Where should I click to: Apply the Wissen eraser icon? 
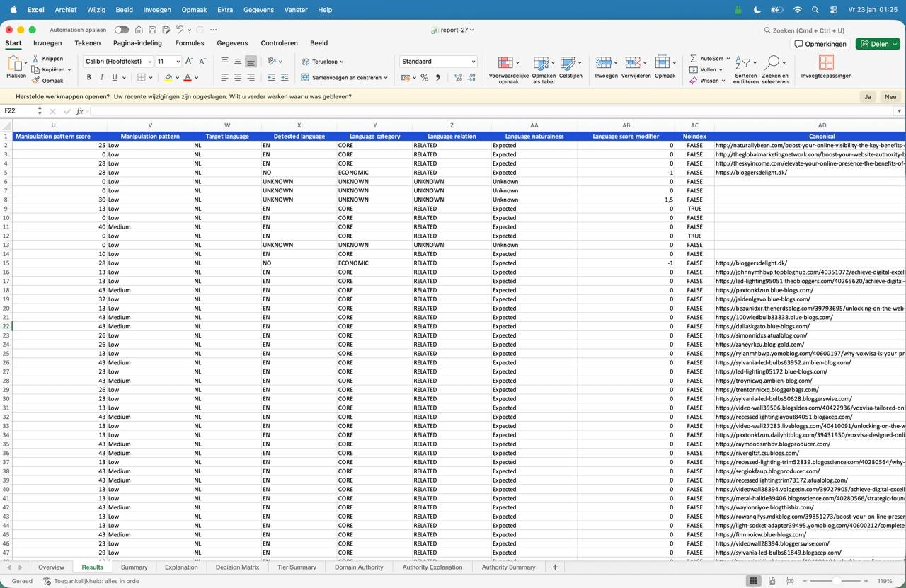coord(694,79)
